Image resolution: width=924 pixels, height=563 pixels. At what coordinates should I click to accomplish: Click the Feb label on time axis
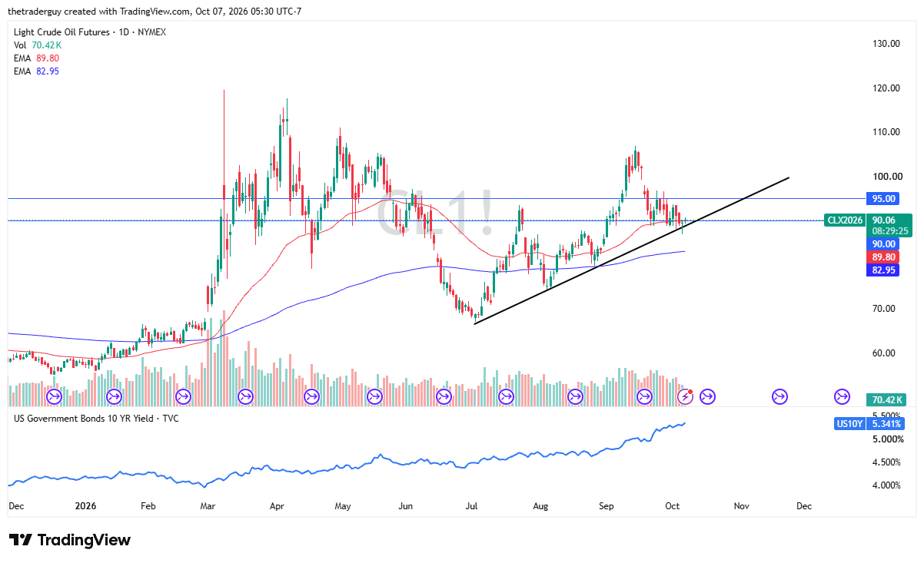tap(148, 506)
